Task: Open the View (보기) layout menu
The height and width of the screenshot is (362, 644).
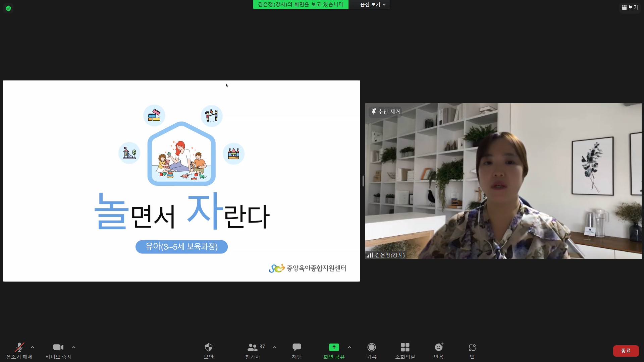Action: pyautogui.click(x=630, y=7)
